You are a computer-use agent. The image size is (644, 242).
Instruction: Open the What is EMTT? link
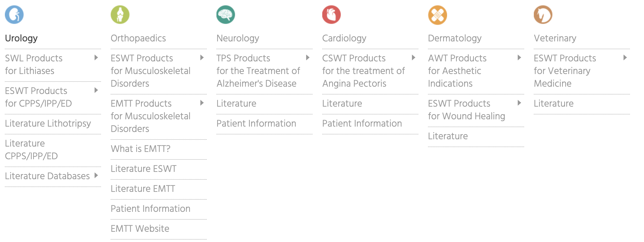click(140, 149)
